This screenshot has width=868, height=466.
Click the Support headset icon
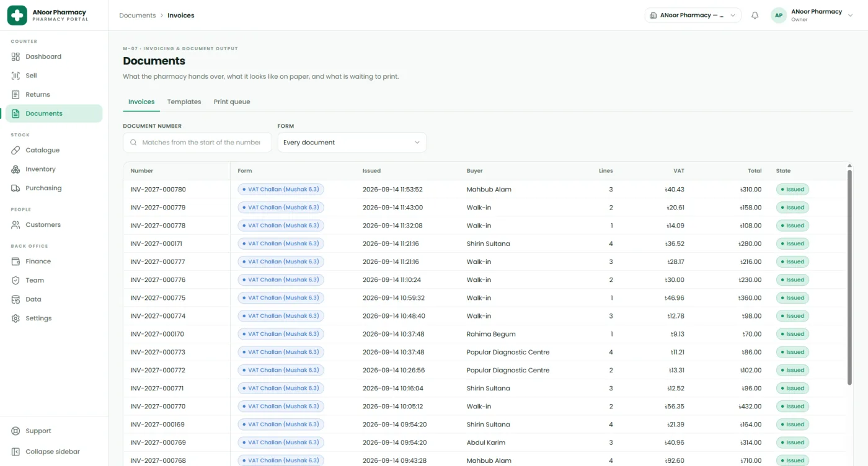pos(16,431)
